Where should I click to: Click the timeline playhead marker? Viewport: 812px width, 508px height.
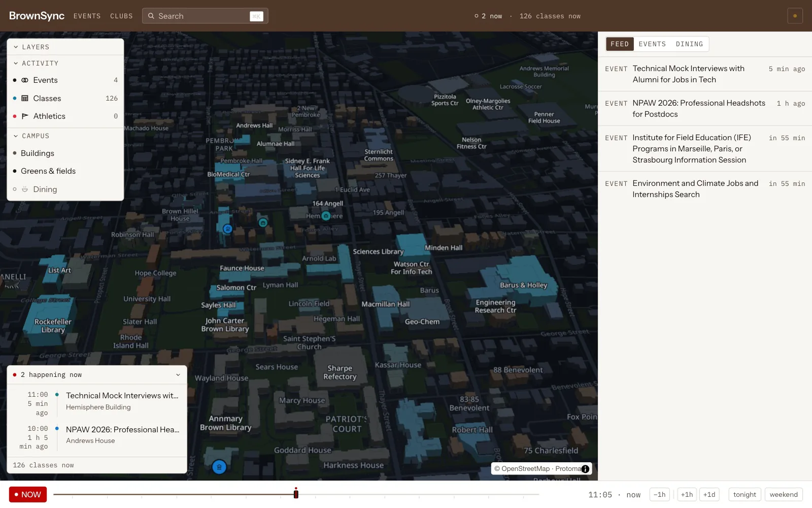coord(296,494)
